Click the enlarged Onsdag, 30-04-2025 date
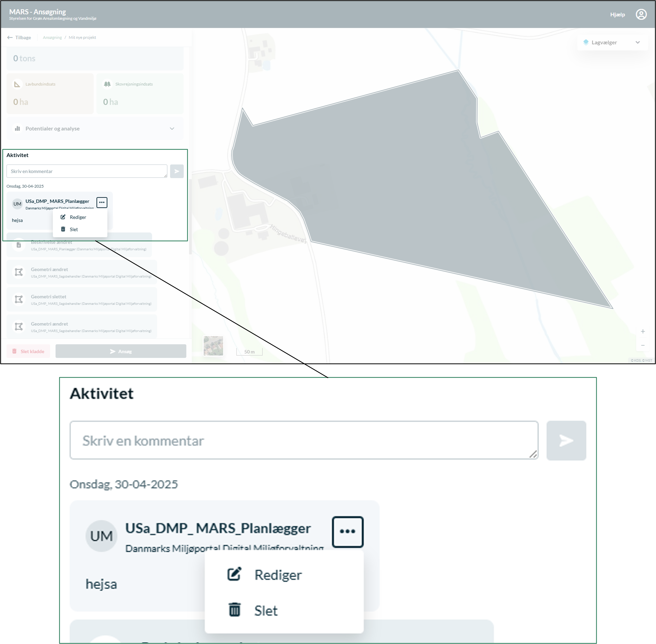This screenshot has height=644, width=656. click(x=124, y=484)
